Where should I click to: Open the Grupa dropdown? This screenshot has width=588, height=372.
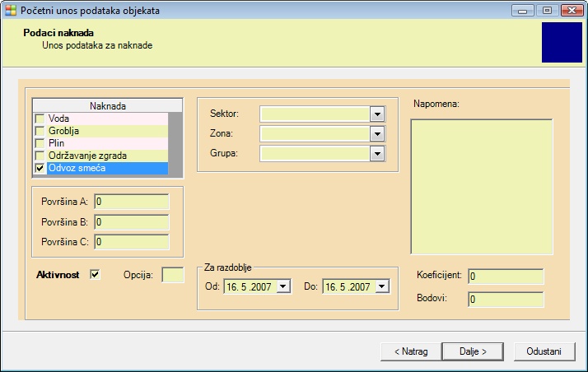[377, 154]
